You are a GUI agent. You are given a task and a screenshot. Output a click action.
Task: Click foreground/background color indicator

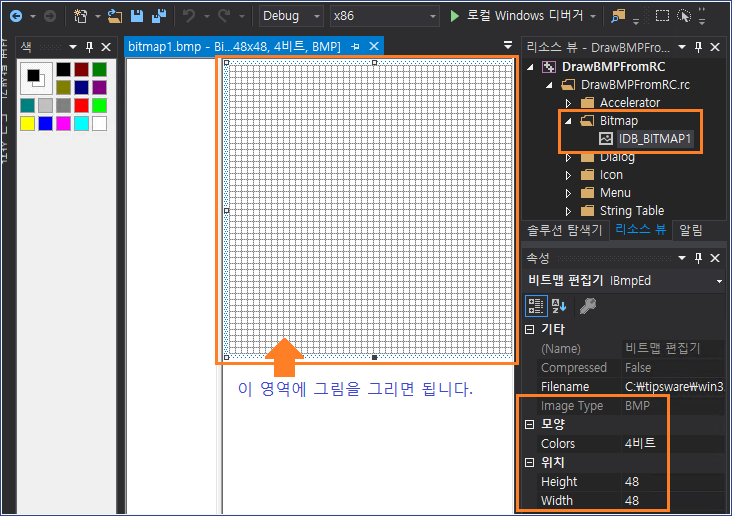36,78
